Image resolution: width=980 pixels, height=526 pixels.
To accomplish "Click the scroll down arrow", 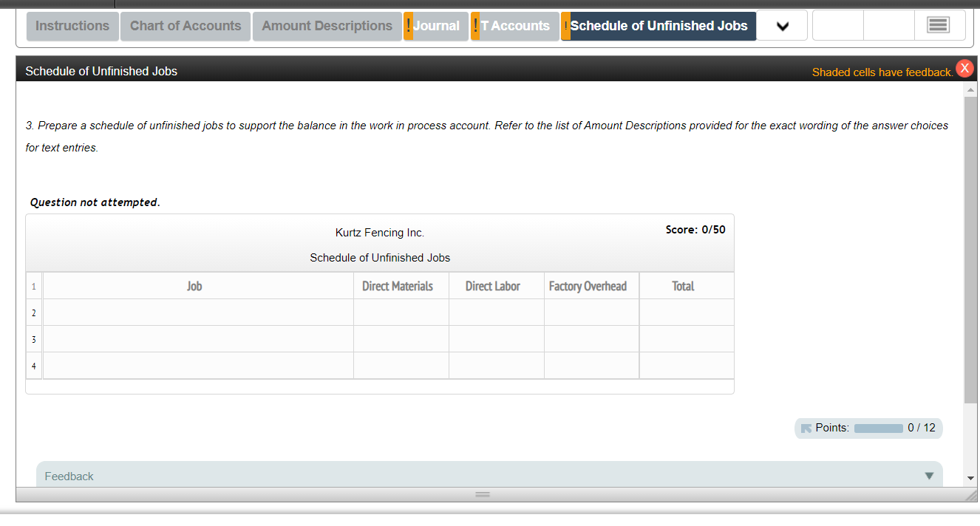I will coord(970,479).
